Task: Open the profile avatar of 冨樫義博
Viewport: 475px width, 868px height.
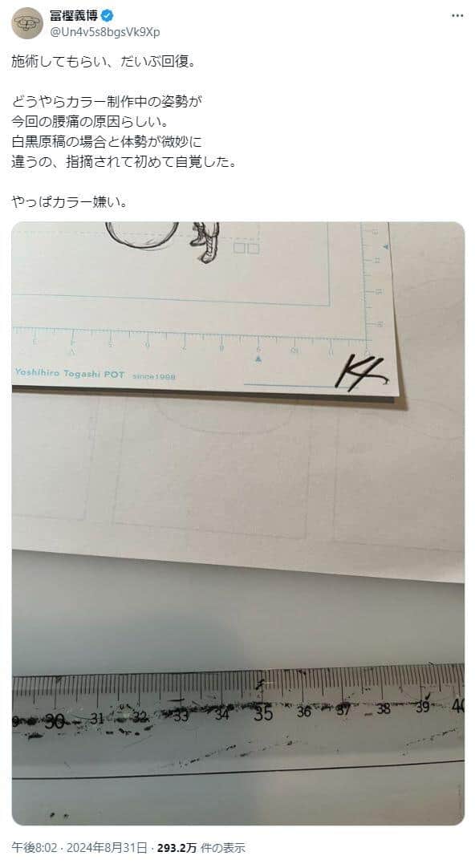Action: 27,23
